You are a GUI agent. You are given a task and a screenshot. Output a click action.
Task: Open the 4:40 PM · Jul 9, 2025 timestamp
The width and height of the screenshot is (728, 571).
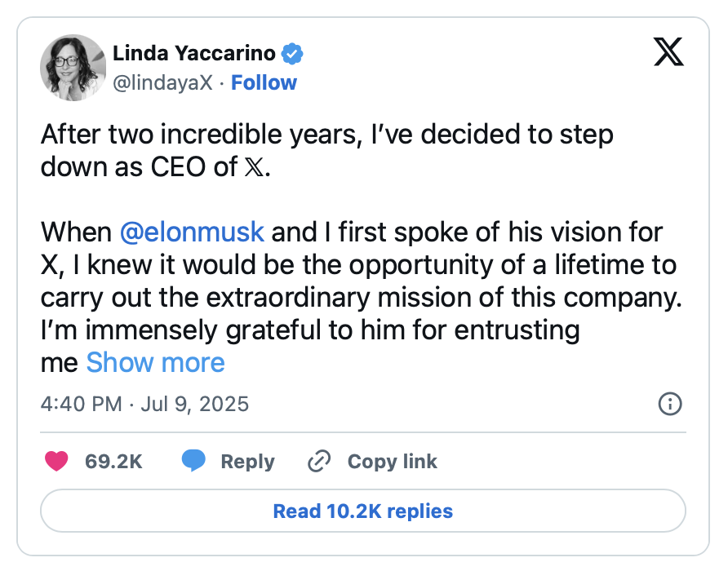click(144, 404)
